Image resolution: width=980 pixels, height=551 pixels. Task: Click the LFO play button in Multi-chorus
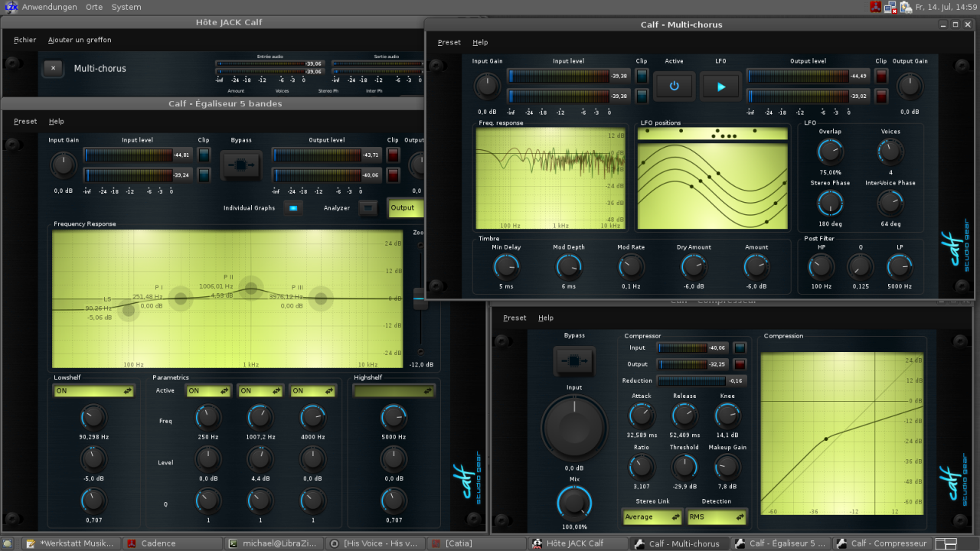point(720,86)
